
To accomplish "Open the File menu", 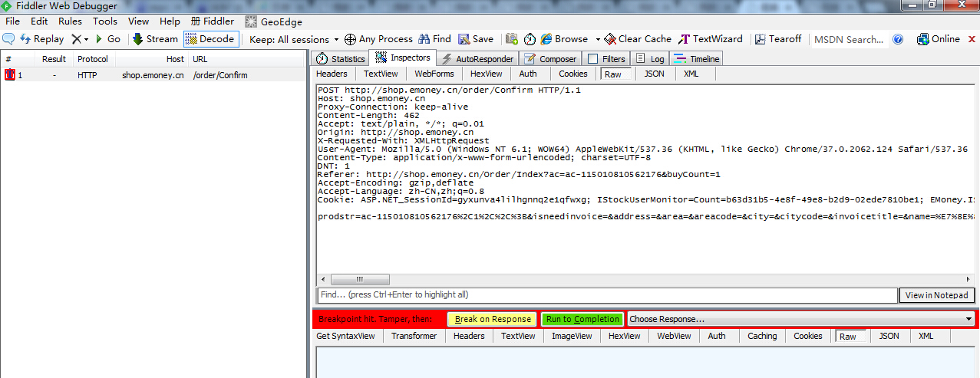I will (x=13, y=21).
